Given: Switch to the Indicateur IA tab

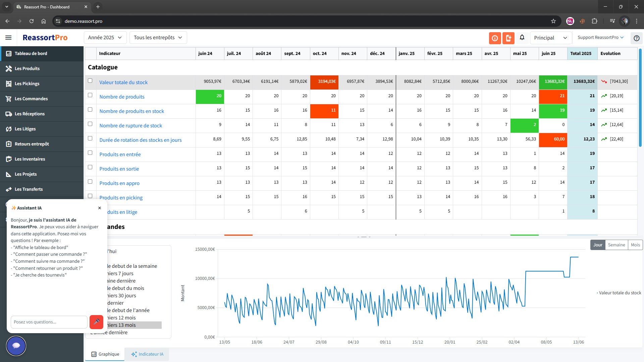Looking at the screenshot, I should coord(147,354).
